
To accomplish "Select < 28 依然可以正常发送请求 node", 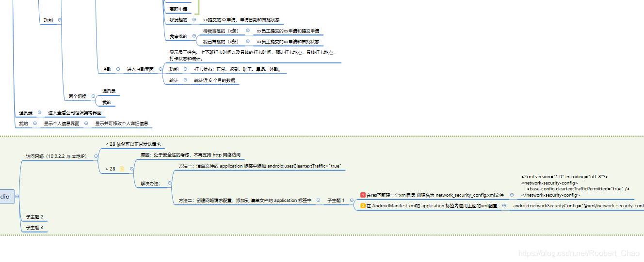I will tap(133, 144).
